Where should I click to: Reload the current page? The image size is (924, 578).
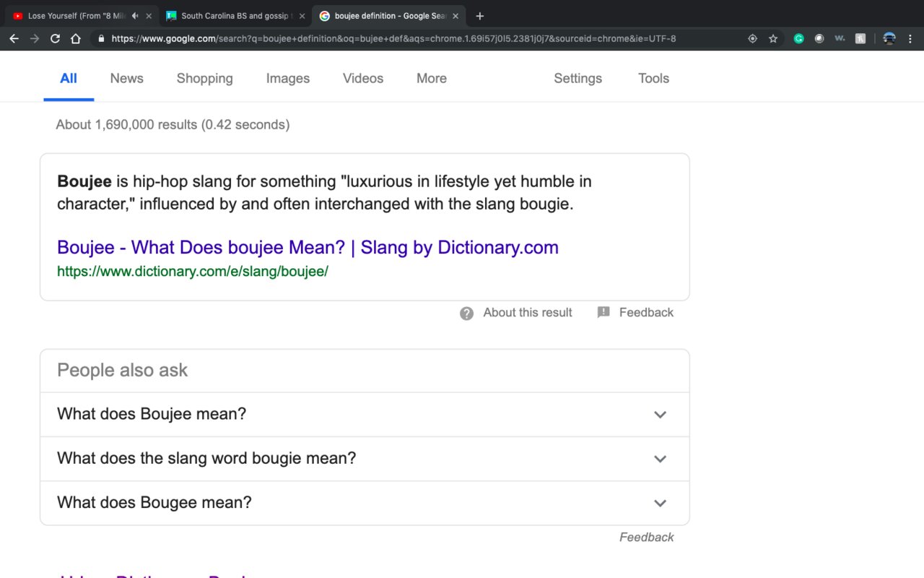55,39
